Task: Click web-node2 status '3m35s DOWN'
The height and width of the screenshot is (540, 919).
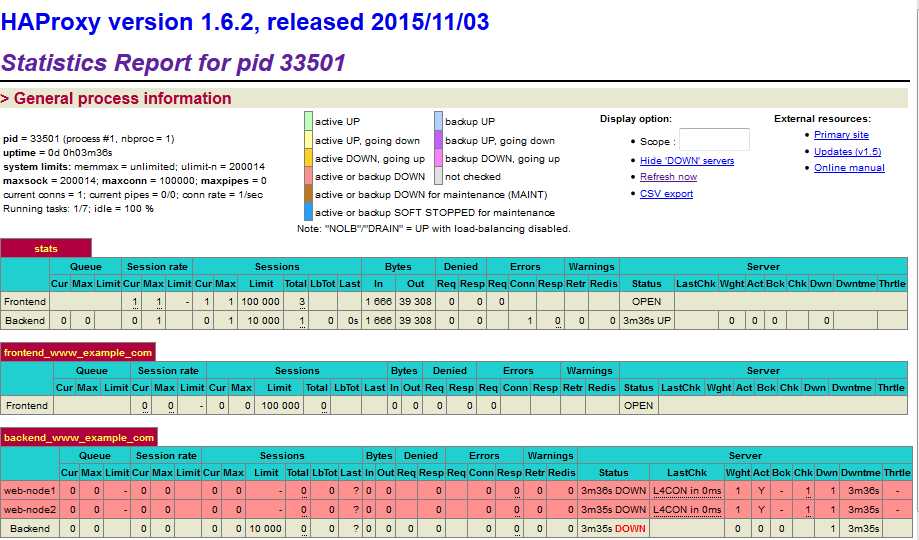Action: click(x=613, y=510)
